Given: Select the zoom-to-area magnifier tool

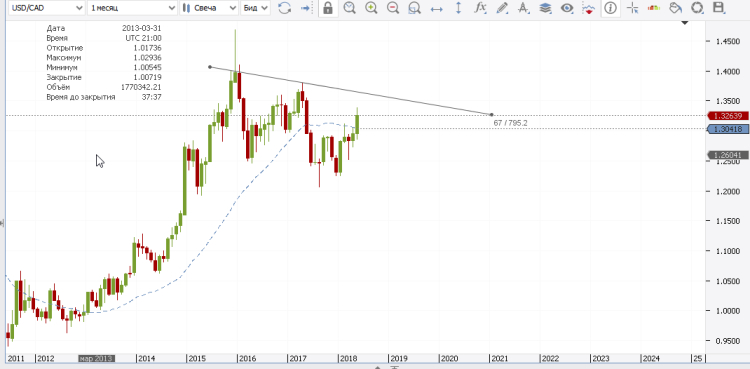Looking at the screenshot, I should coord(415,8).
